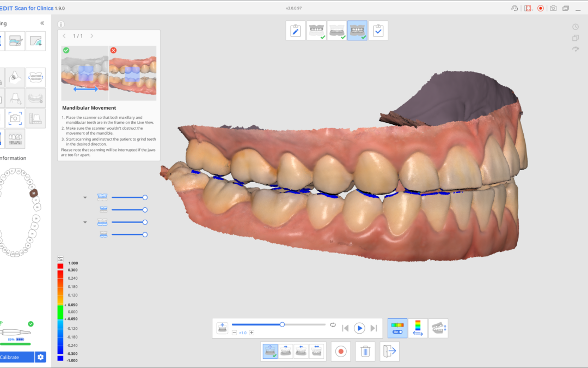Select the HD camera capture tool
The image size is (588, 368).
click(x=15, y=118)
